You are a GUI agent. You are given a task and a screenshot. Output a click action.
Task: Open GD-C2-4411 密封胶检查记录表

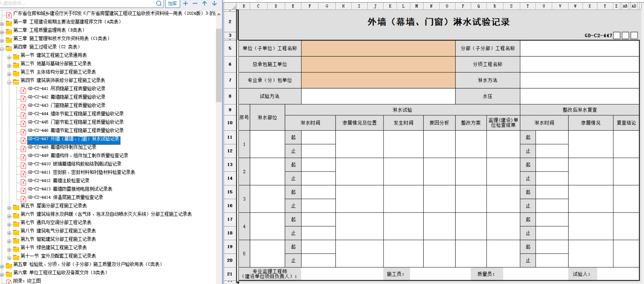(81, 172)
